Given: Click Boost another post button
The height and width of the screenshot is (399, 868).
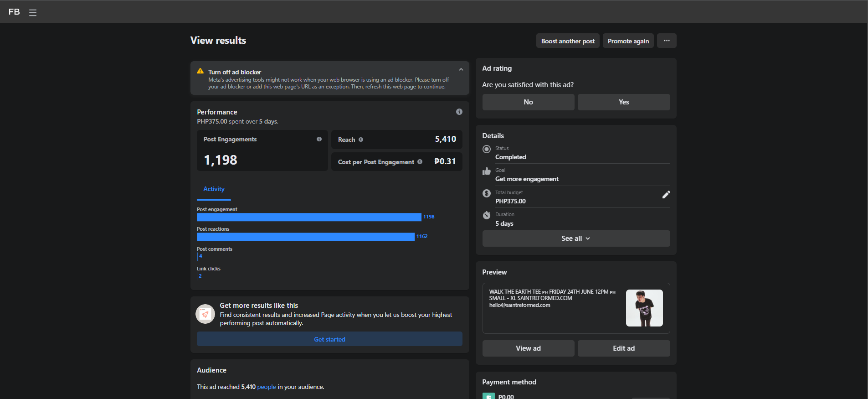Looking at the screenshot, I should (x=568, y=41).
